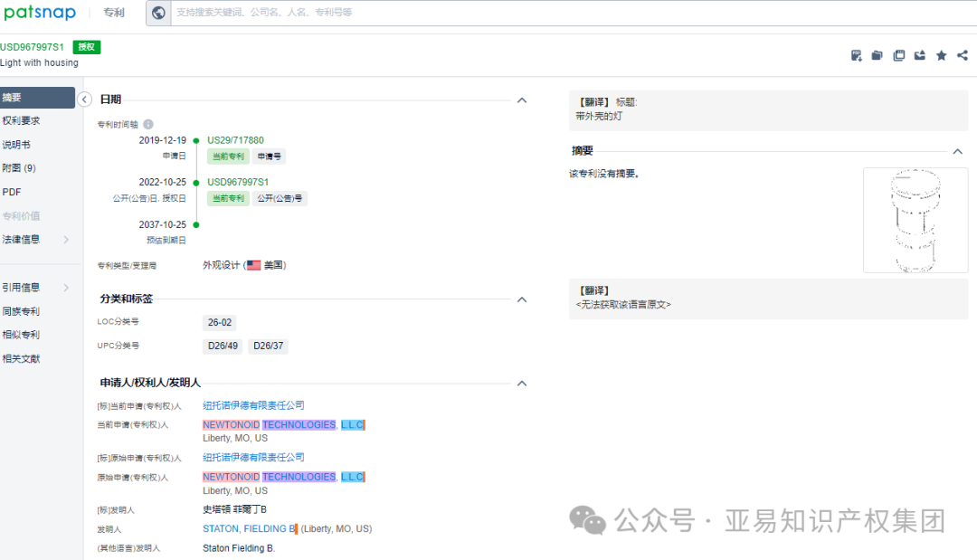Collapse the 分类和标签 section
Viewport: 977px width, 560px height.
point(522,299)
